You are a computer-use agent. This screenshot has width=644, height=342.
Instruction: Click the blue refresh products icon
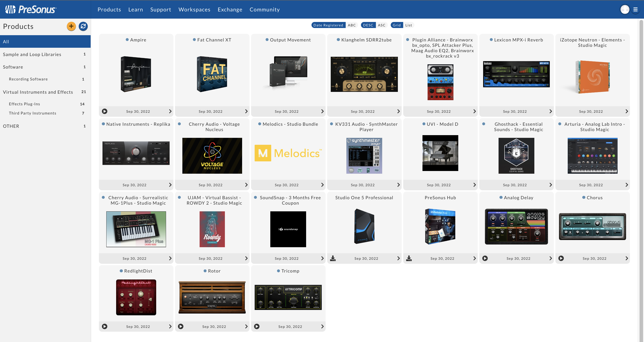coord(83,26)
